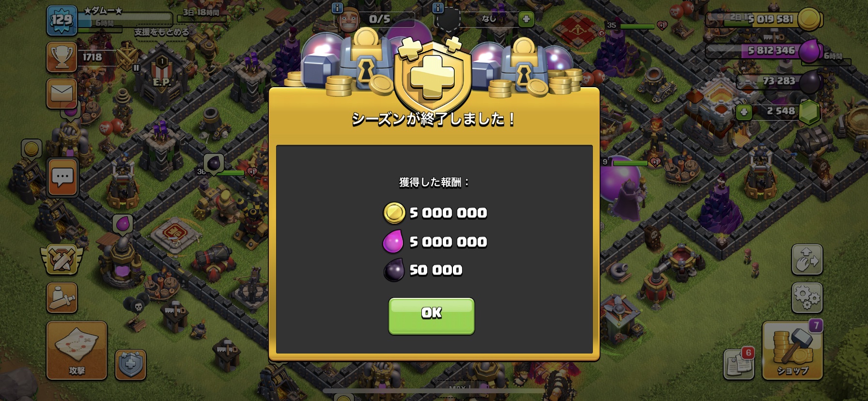
Task: Open the crossed swords clan war icon
Action: coord(62,259)
